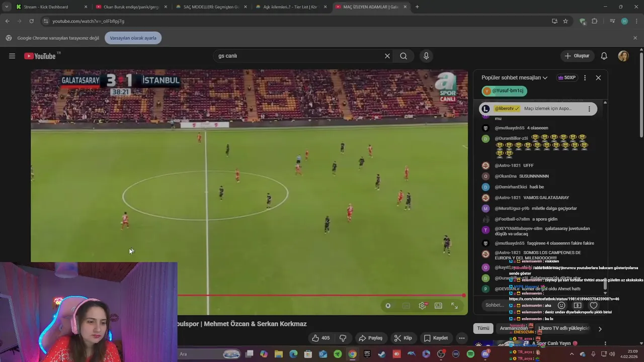
Task: Reload the current page
Action: (31, 21)
